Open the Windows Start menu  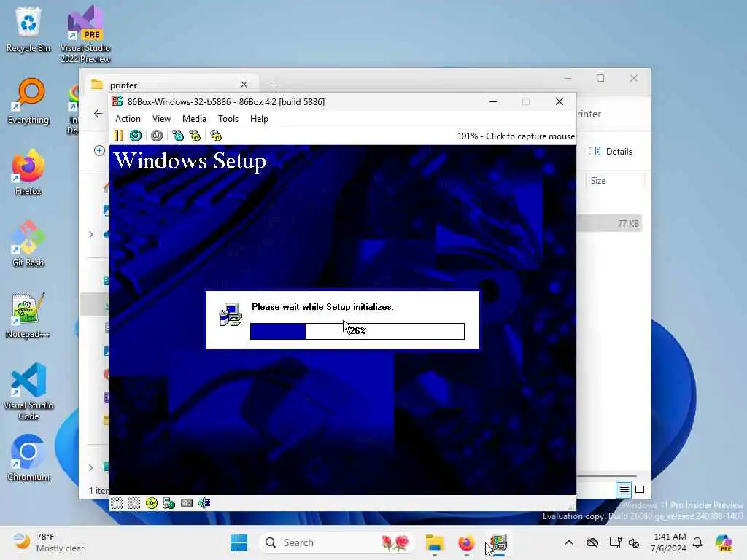pyautogui.click(x=239, y=542)
